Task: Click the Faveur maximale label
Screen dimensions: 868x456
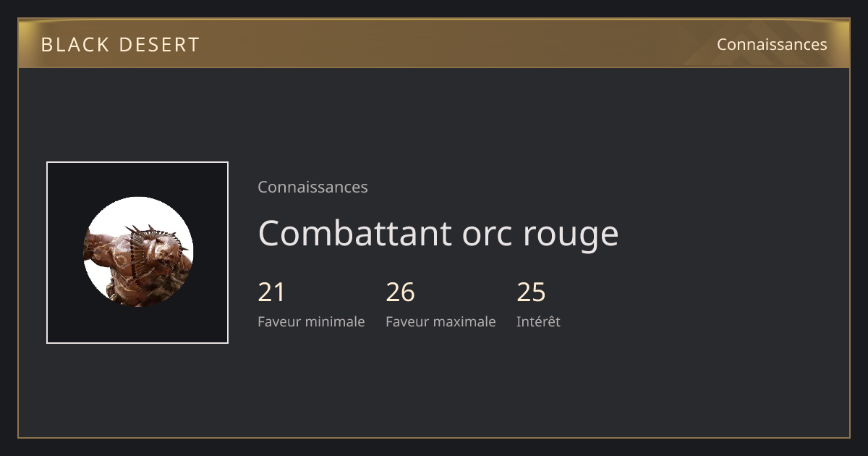Action: [441, 321]
